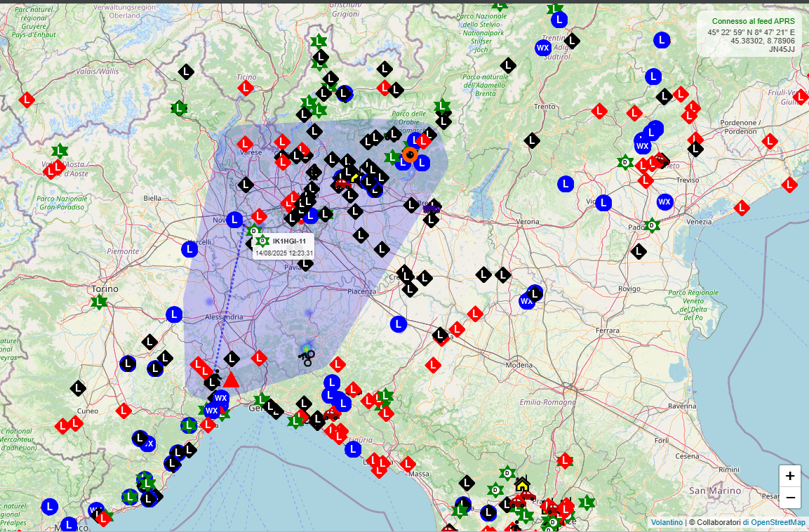Select the blue L marker at Novara
This screenshot has width=809, height=532.
235,220
